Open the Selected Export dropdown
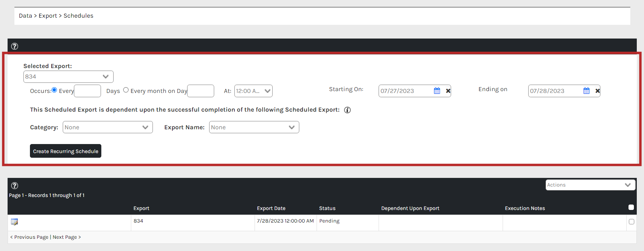Screen dimensions: 644x251 click(x=69, y=77)
